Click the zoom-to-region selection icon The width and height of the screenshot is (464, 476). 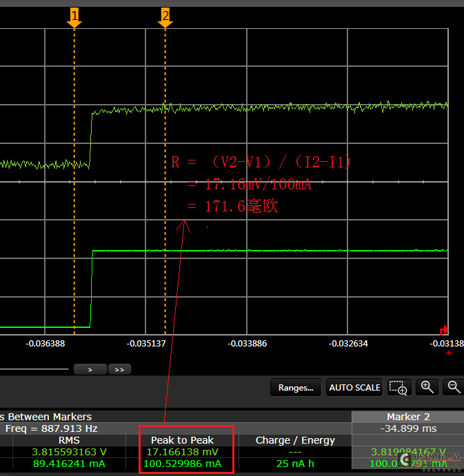[399, 387]
